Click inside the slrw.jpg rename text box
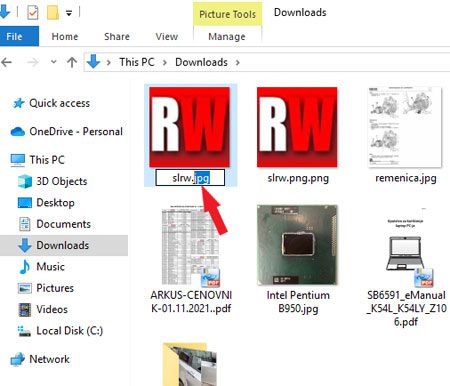 [x=190, y=178]
